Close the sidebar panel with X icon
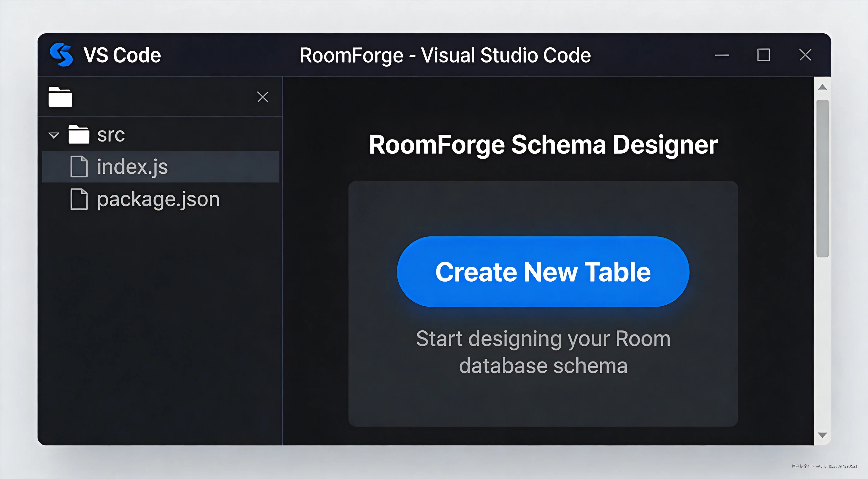The image size is (868, 479). point(262,97)
